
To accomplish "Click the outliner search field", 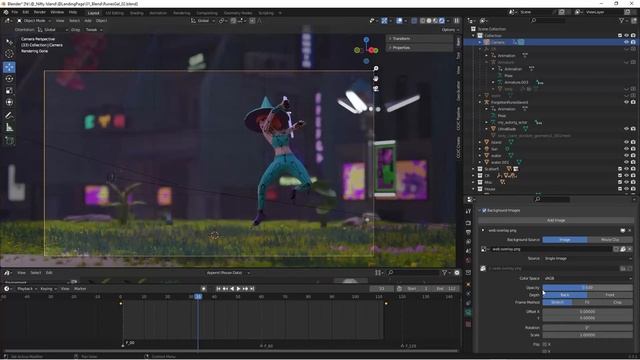I will pos(548,20).
